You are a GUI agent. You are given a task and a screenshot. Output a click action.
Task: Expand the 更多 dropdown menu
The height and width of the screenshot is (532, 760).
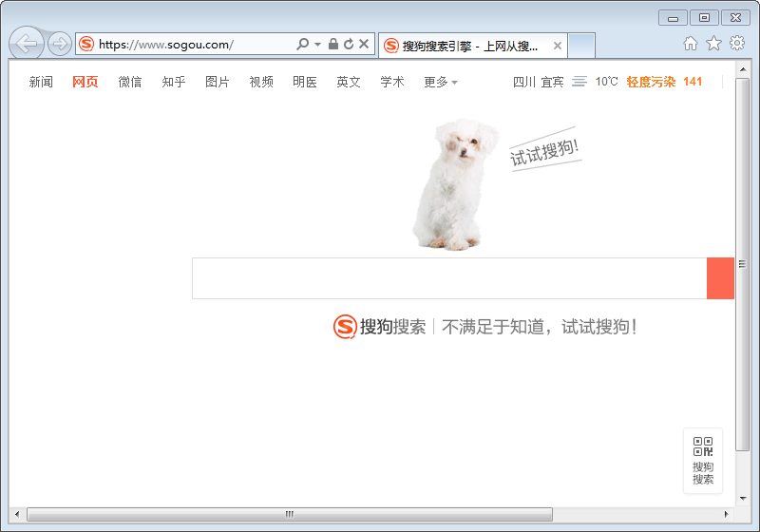click(x=441, y=82)
